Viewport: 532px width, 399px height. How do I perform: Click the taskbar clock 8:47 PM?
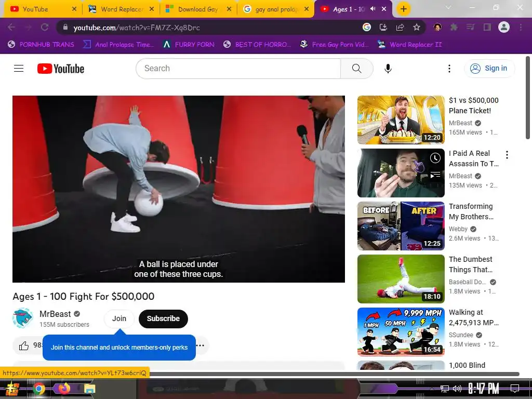pyautogui.click(x=483, y=389)
